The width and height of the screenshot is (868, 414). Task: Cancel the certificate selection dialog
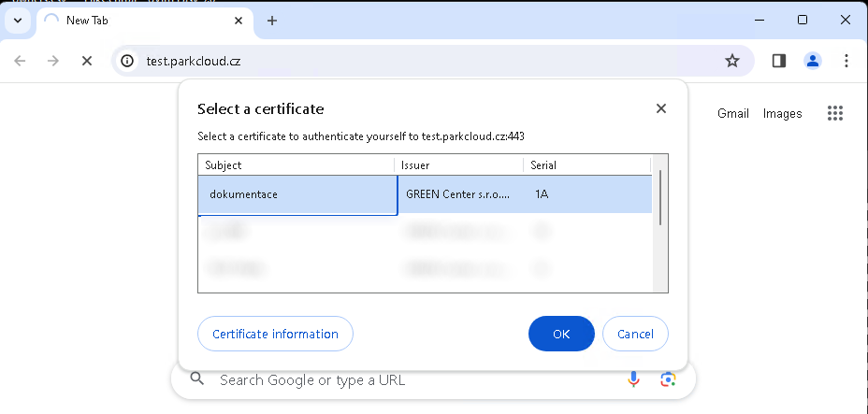point(635,334)
